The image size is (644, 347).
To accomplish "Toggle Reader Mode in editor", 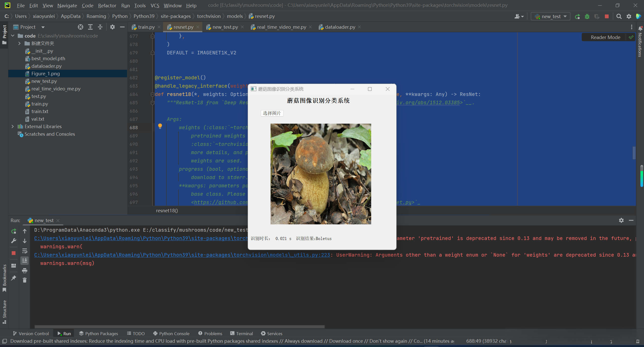I will click(x=605, y=37).
